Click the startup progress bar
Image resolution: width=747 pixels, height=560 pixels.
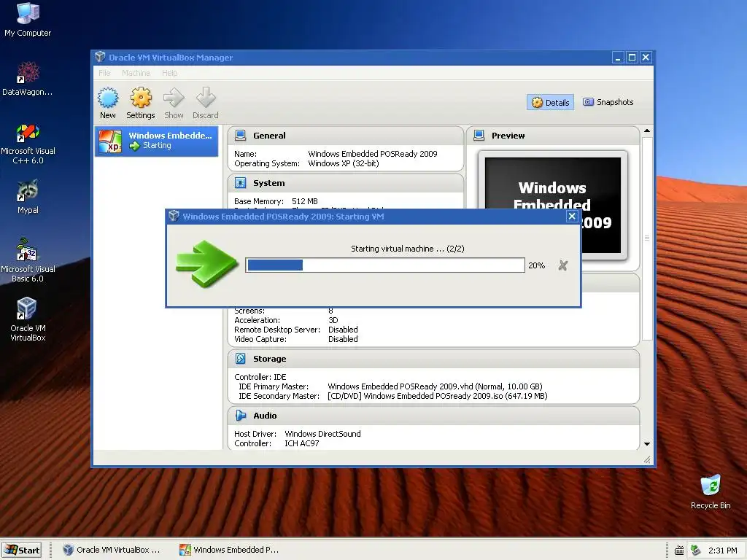coord(385,265)
